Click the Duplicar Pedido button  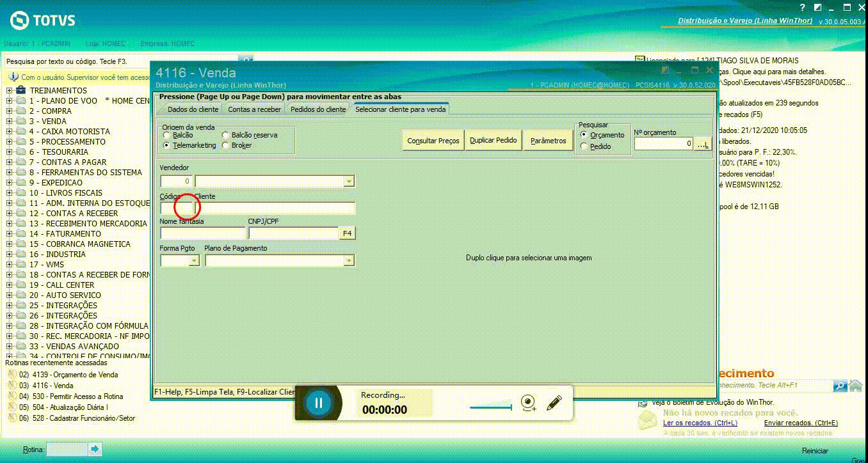point(494,140)
